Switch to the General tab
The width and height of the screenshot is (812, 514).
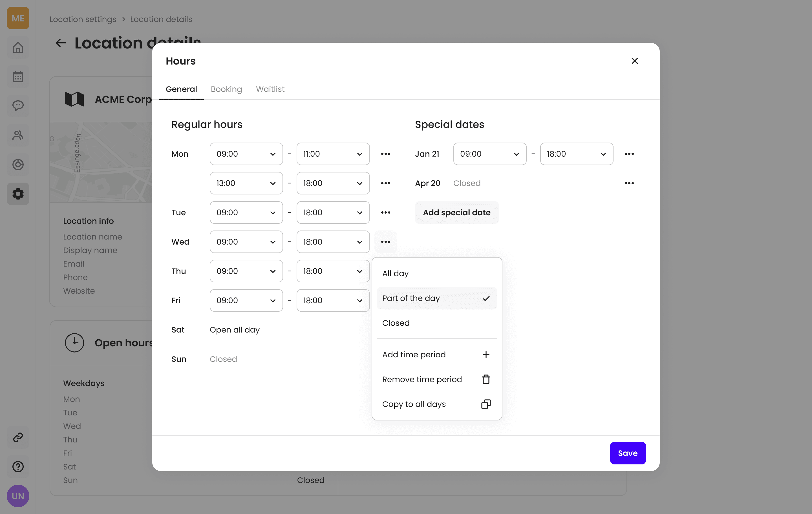[x=181, y=89]
